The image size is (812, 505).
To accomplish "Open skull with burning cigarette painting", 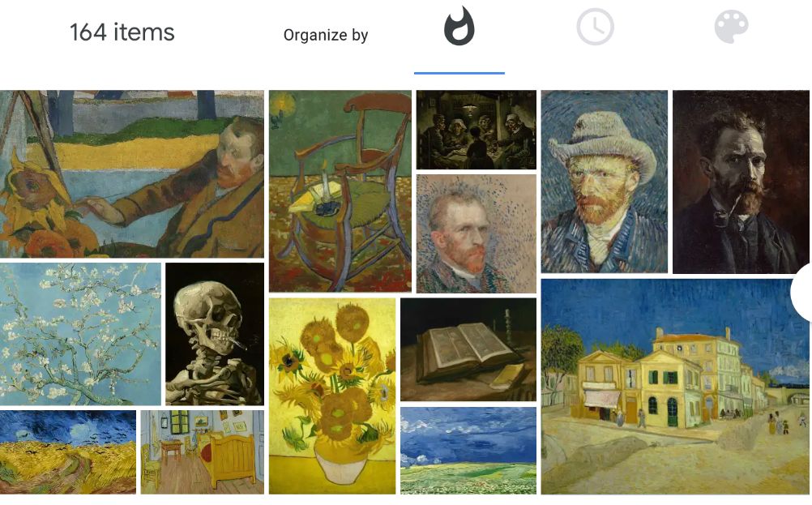I will 215,334.
